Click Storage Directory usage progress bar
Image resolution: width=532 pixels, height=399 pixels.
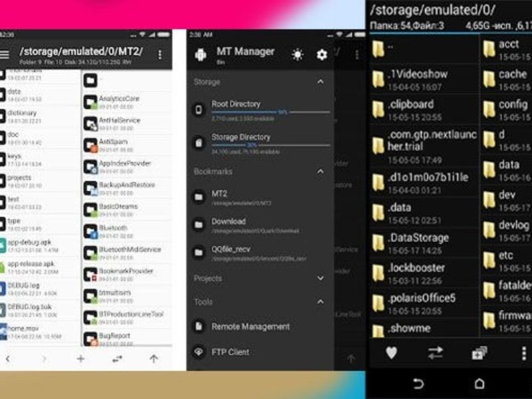click(271, 145)
